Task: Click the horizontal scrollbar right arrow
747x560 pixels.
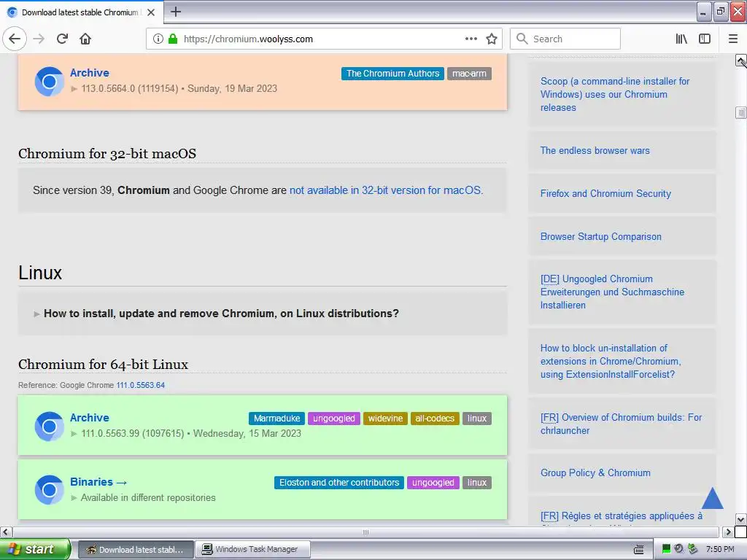Action: pyautogui.click(x=728, y=532)
